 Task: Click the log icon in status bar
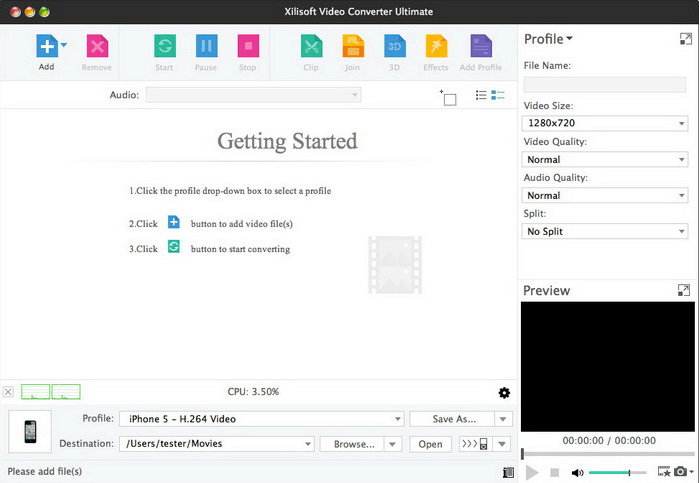coord(508,472)
